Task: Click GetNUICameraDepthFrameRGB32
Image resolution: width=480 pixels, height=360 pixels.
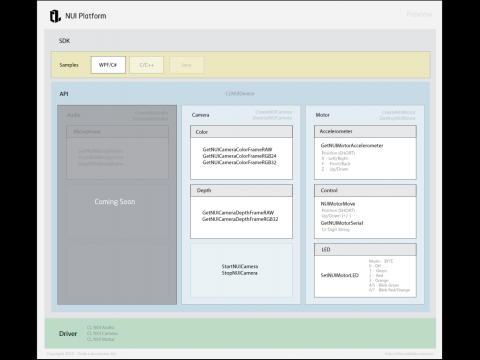Action: coord(240,219)
